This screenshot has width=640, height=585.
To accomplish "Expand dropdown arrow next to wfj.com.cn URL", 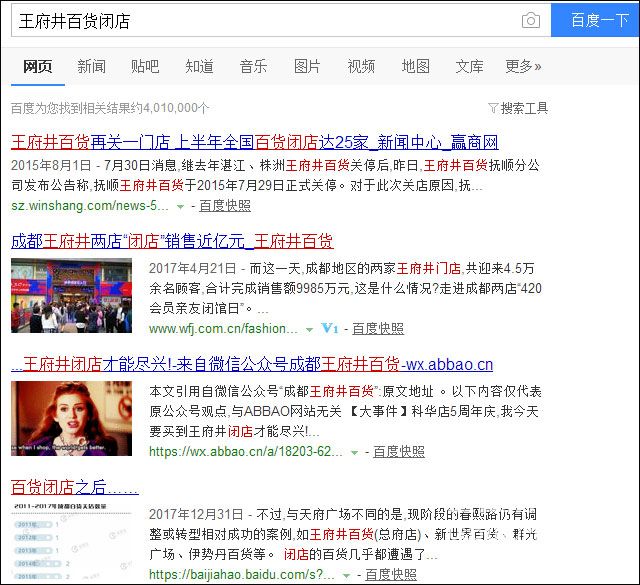I will click(309, 329).
